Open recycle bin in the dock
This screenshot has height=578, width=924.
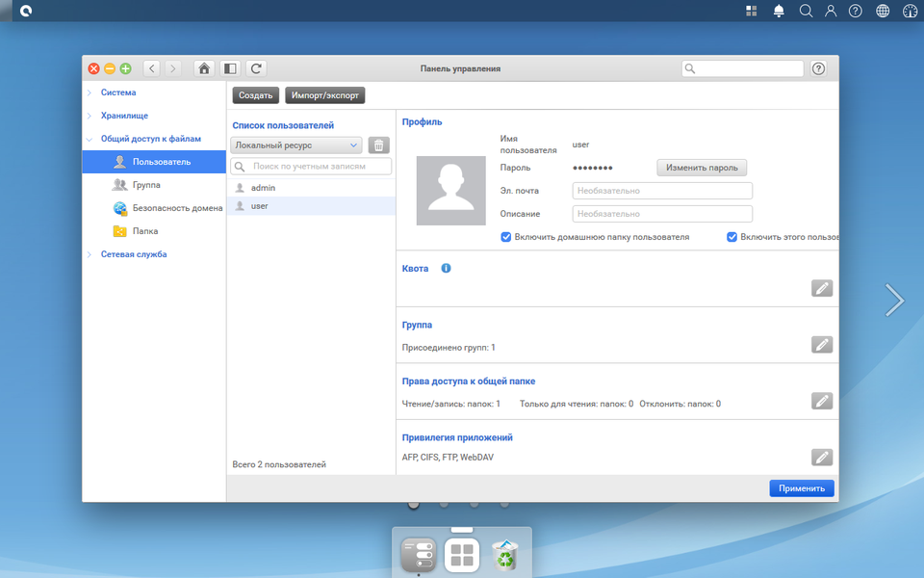tap(505, 555)
